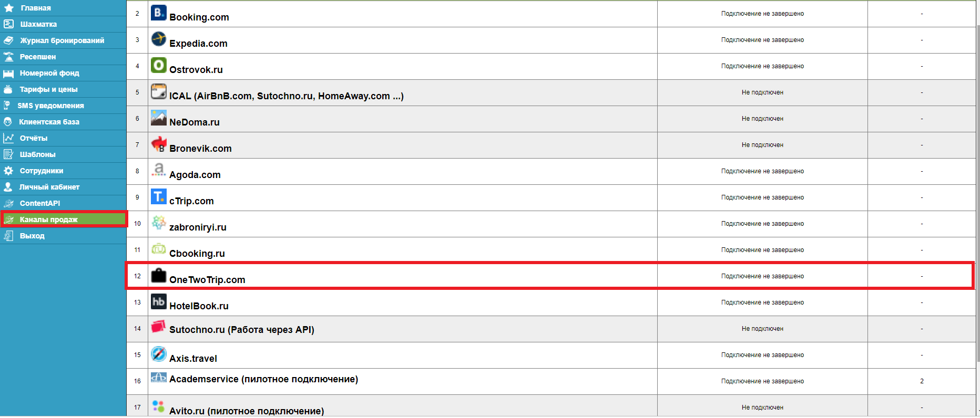Open the Bronevik.com channel link

[200, 149]
